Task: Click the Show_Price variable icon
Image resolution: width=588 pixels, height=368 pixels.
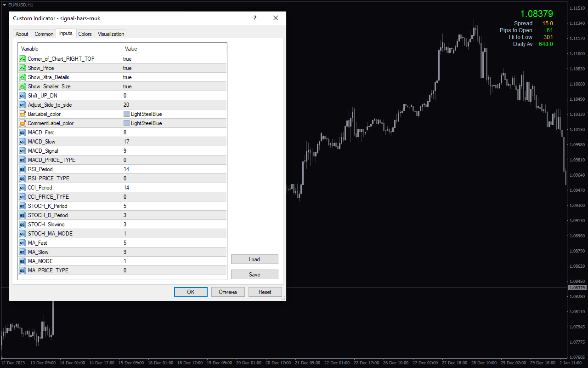Action: tap(22, 68)
